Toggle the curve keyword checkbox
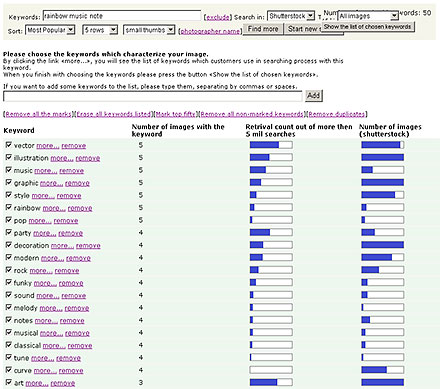Screen dimensions: 440x389 tap(9, 370)
